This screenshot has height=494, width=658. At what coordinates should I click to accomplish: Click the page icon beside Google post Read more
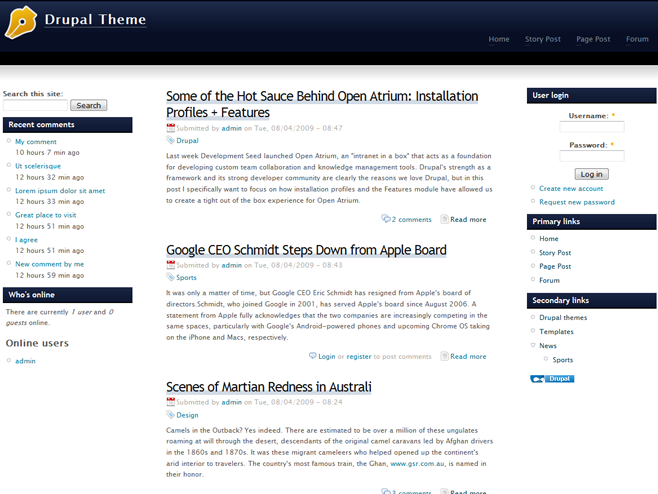tap(444, 356)
